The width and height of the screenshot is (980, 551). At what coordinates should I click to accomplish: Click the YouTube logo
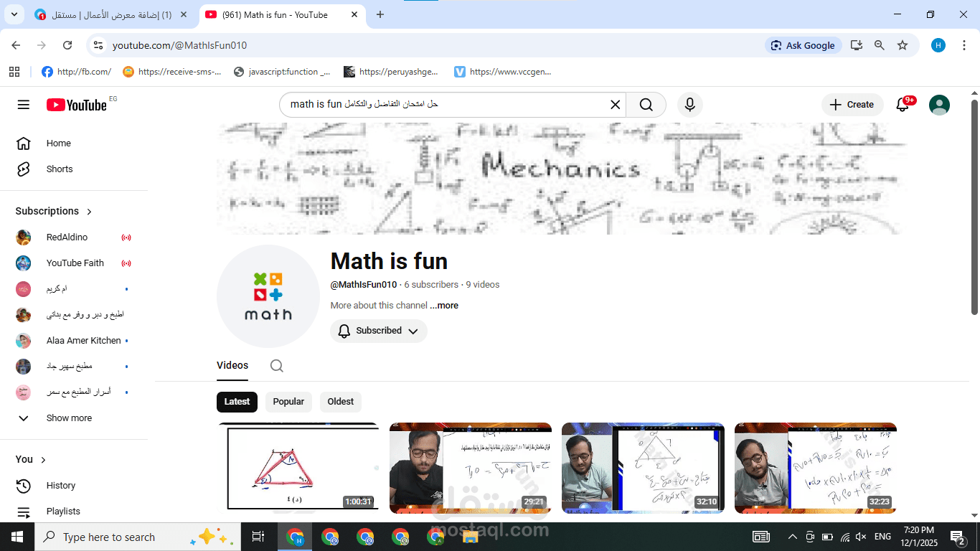[x=77, y=105]
